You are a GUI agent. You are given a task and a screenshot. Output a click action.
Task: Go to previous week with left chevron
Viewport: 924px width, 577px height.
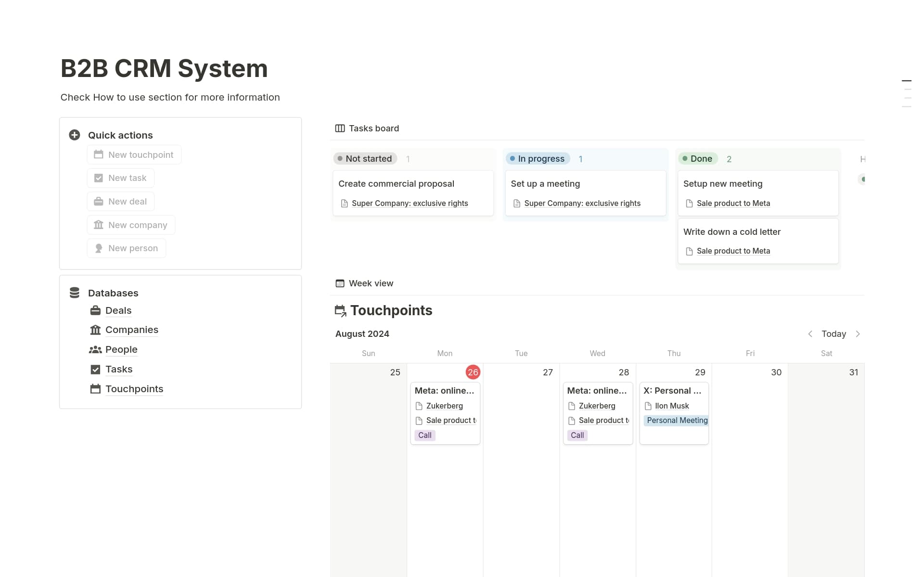pyautogui.click(x=810, y=334)
